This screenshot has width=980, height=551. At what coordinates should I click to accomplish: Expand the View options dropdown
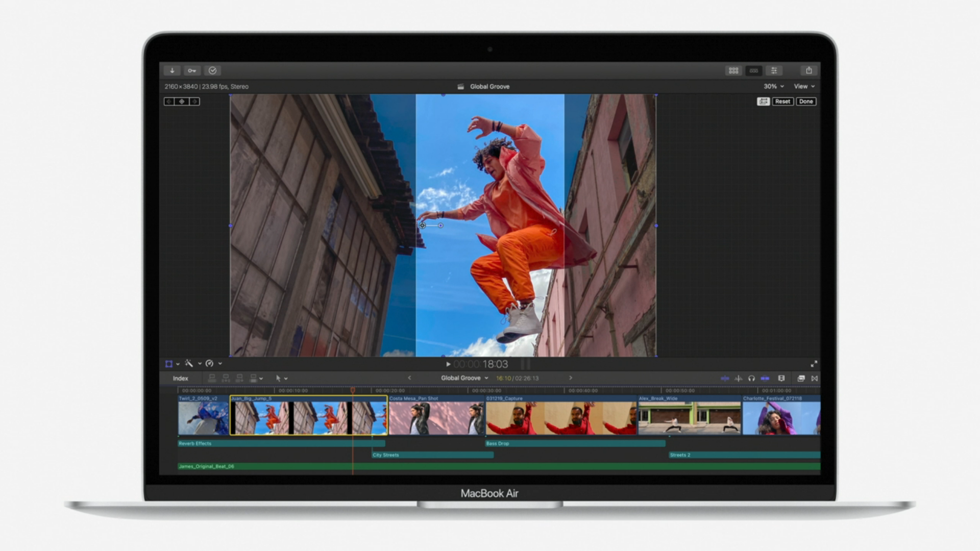click(804, 86)
